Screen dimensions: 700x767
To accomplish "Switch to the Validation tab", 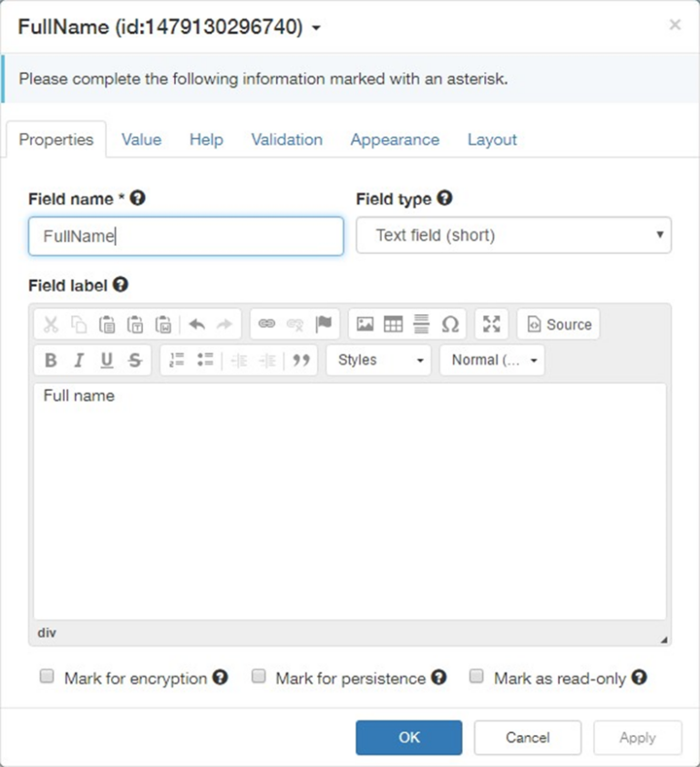I will 286,139.
